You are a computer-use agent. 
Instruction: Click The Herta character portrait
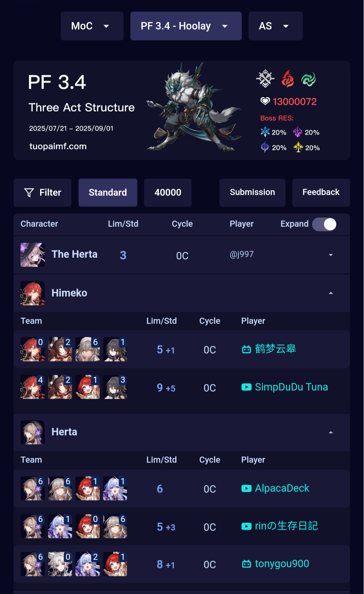pos(33,255)
